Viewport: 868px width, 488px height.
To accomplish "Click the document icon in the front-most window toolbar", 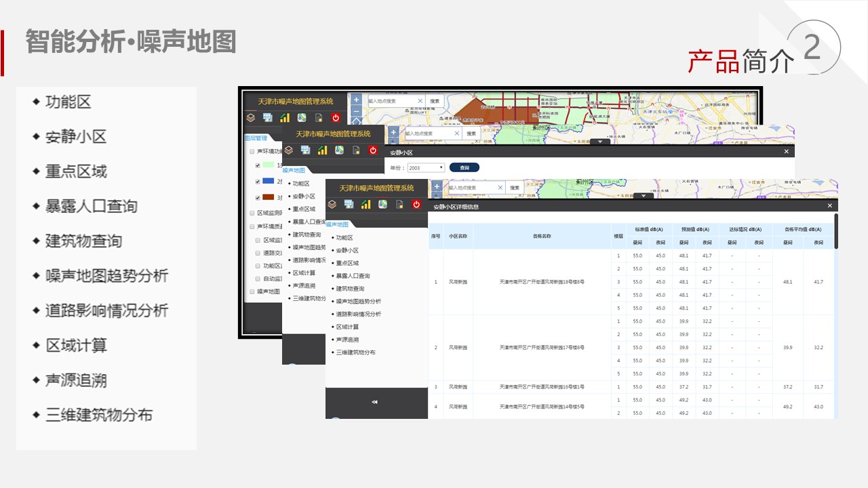I will pyautogui.click(x=399, y=204).
